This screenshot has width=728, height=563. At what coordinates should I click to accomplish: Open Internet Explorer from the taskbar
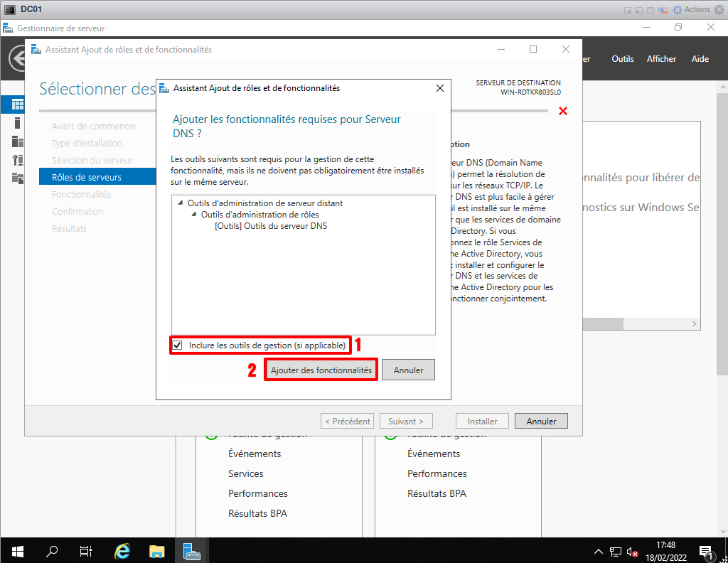click(x=122, y=550)
